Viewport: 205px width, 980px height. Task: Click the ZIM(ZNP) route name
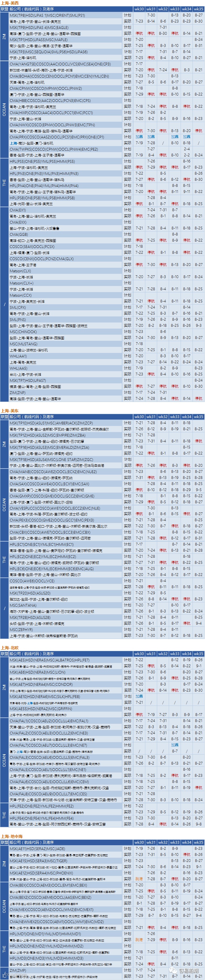(18, 392)
